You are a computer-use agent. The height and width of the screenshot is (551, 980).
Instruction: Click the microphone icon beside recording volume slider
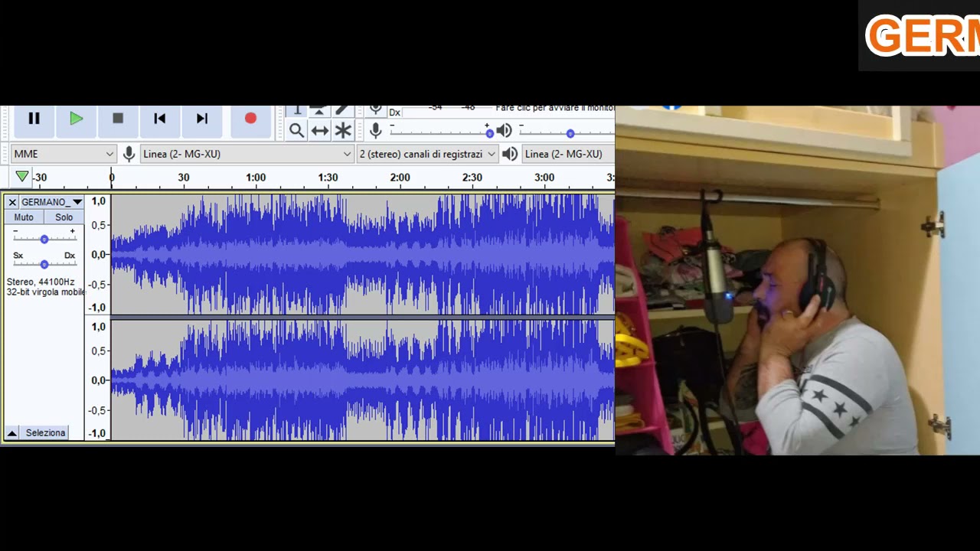click(x=375, y=130)
